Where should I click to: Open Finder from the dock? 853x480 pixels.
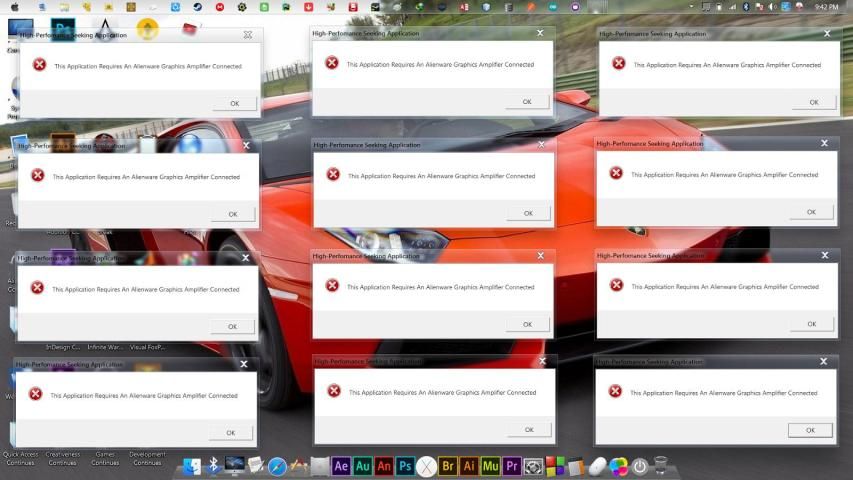(192, 466)
